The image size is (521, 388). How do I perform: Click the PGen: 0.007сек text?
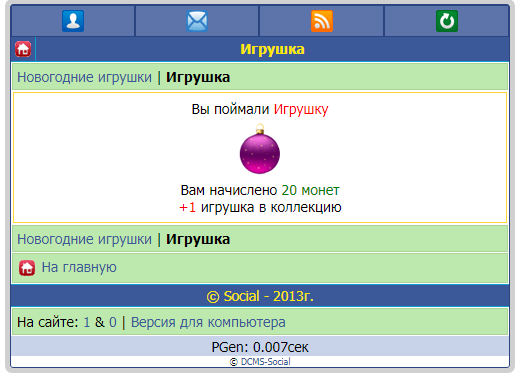click(260, 347)
